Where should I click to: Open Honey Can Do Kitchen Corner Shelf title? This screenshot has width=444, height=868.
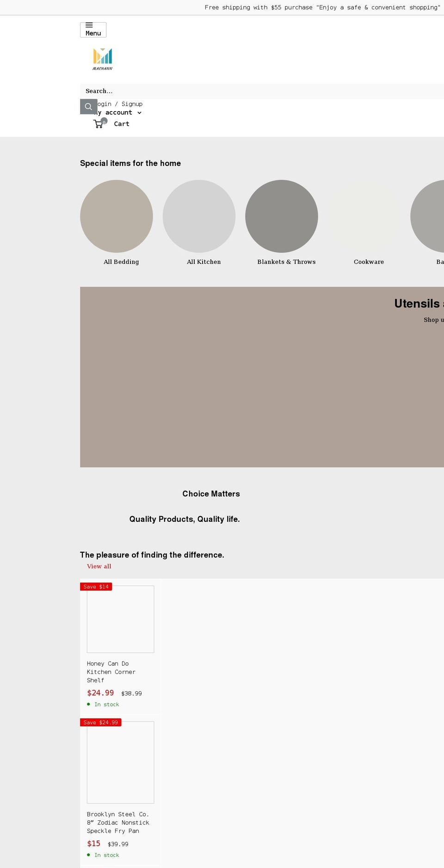[111, 672]
